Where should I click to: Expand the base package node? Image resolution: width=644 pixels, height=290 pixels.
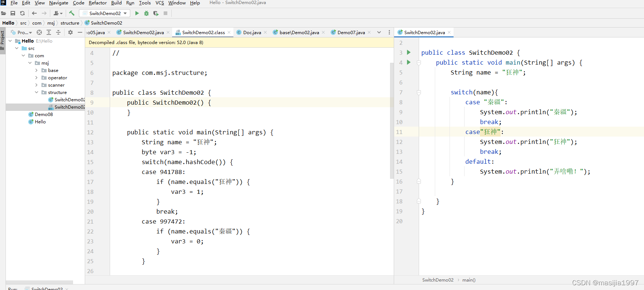[36, 70]
